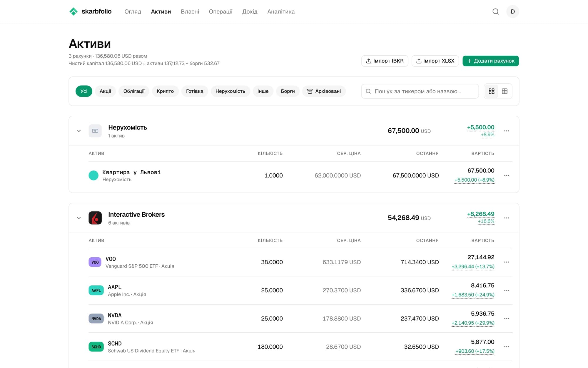
Task: Click the NVDA ticker badge
Action: [x=96, y=319]
